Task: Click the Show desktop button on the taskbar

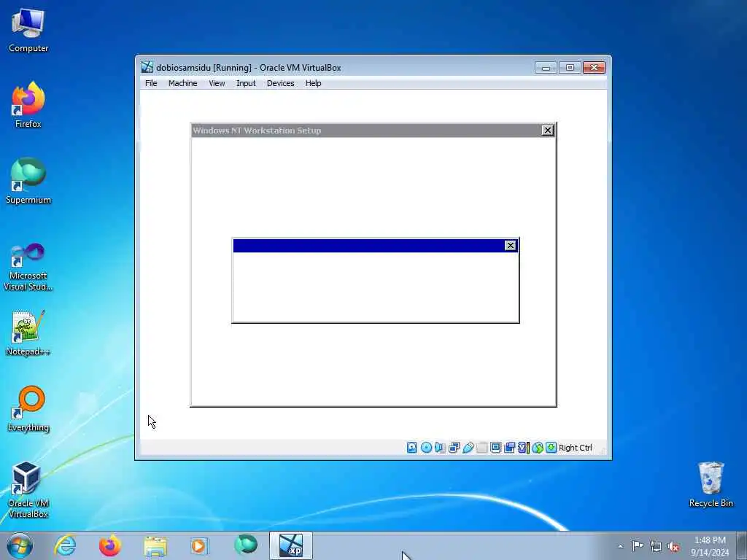Action: click(x=742, y=546)
